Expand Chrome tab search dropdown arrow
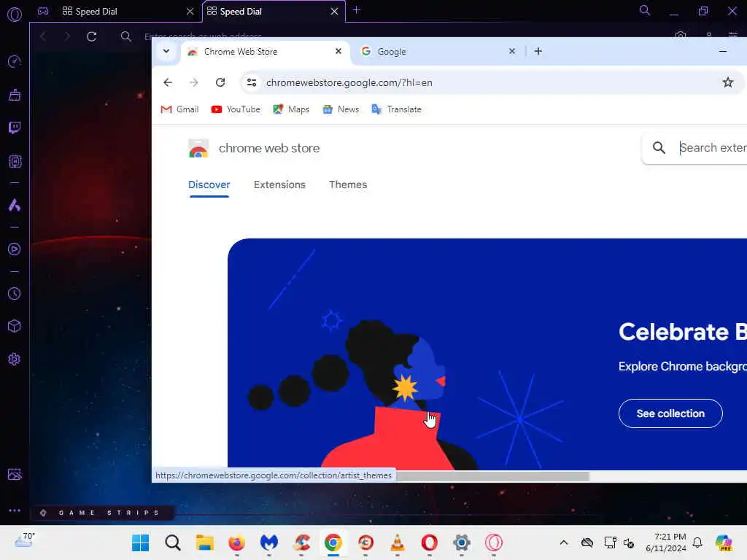Viewport: 747px width, 560px height. (166, 52)
